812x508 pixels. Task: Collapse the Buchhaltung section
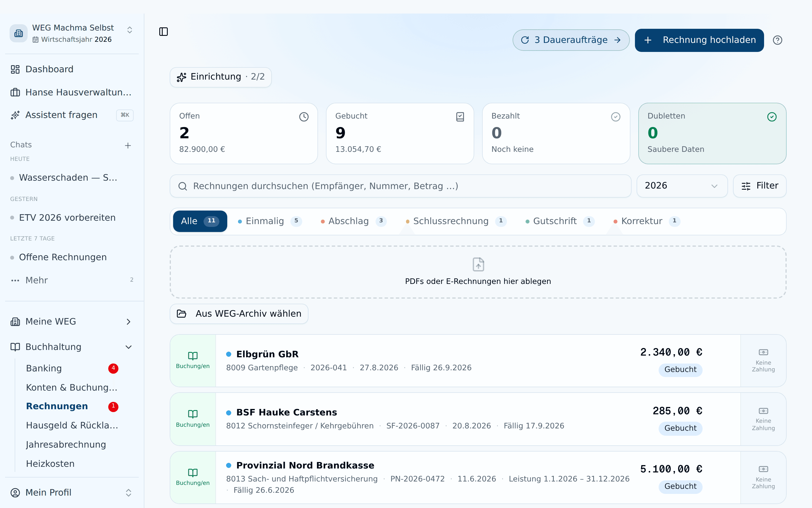click(72, 347)
